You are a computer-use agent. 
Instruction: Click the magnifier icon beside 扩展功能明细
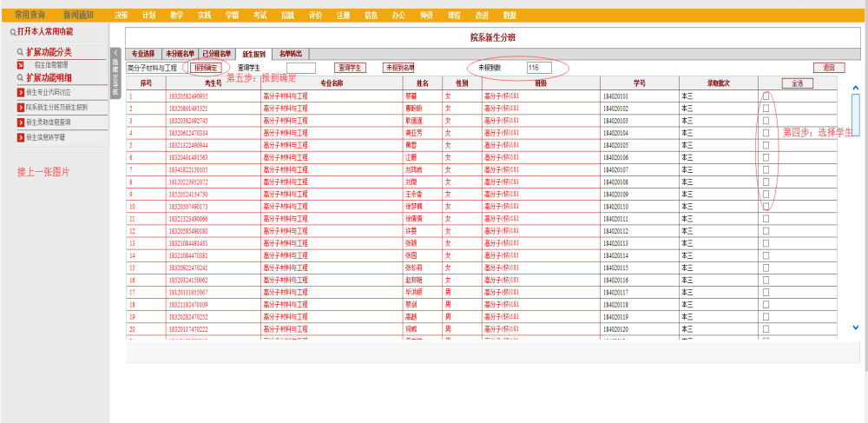(19, 77)
